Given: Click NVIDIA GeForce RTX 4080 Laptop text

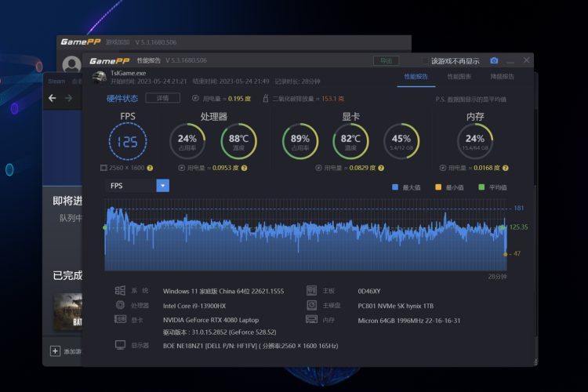Looking at the screenshot, I should [x=211, y=320].
